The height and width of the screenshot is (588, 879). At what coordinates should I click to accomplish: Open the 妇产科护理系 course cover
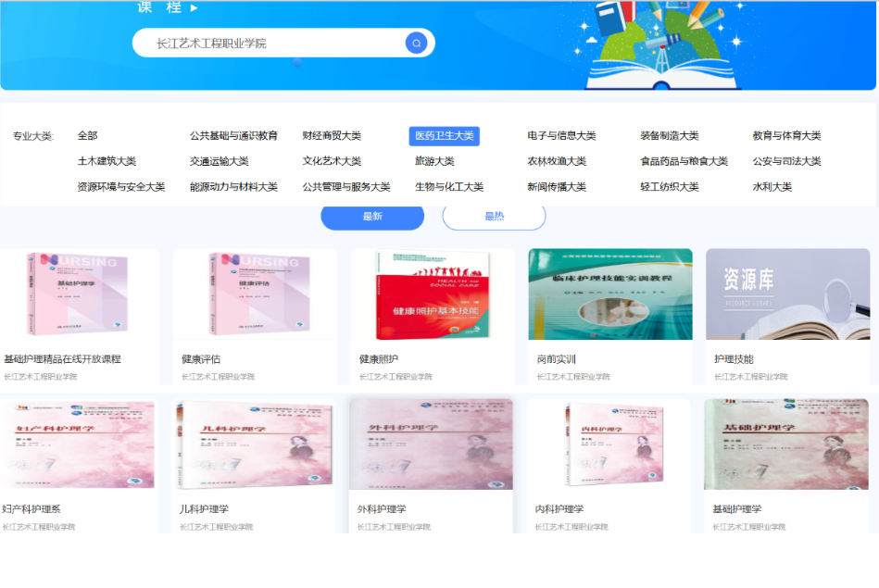78,444
